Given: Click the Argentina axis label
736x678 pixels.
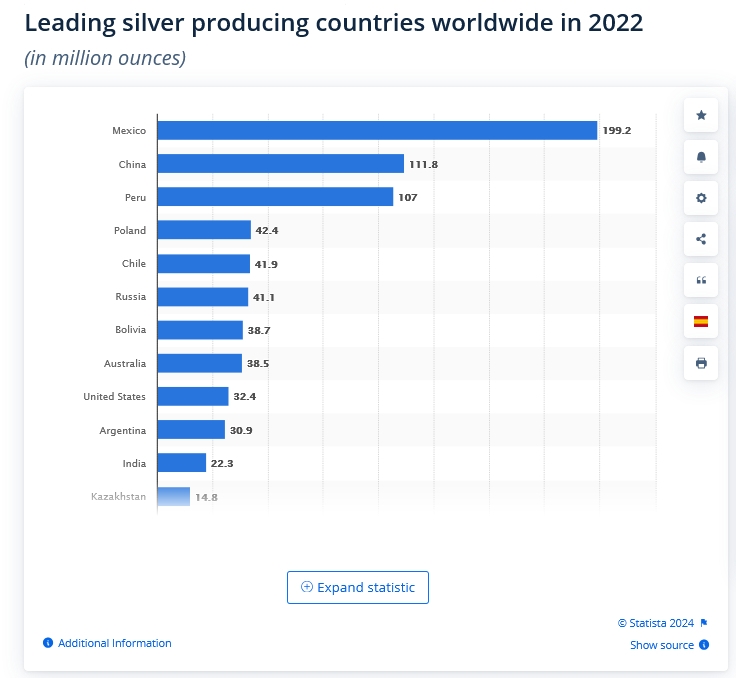Looking at the screenshot, I should tap(123, 431).
